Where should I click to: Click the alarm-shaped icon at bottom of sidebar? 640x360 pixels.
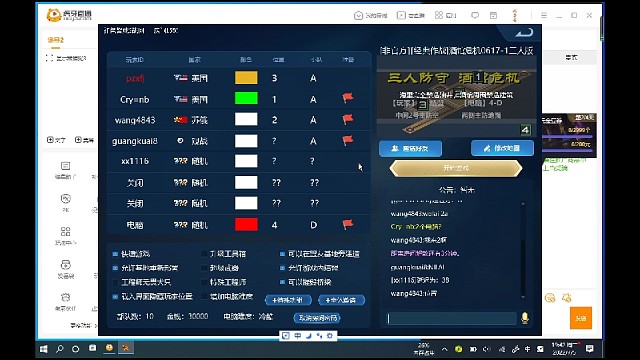pos(65,297)
